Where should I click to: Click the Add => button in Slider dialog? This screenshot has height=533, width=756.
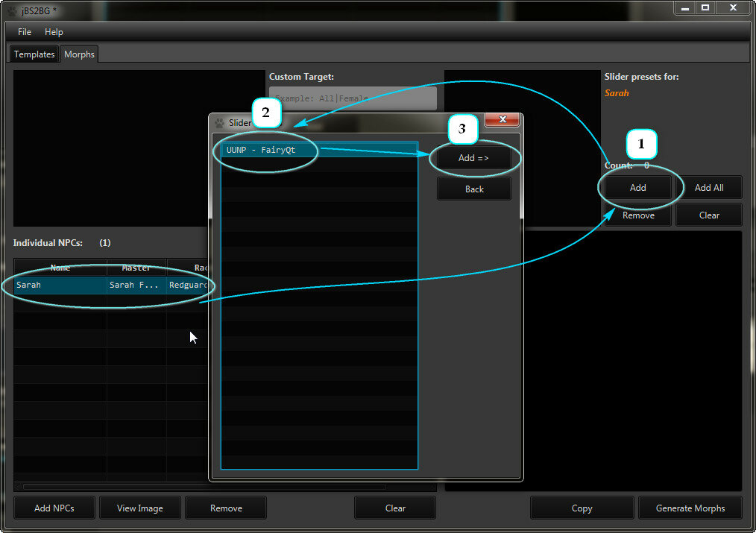pyautogui.click(x=473, y=158)
